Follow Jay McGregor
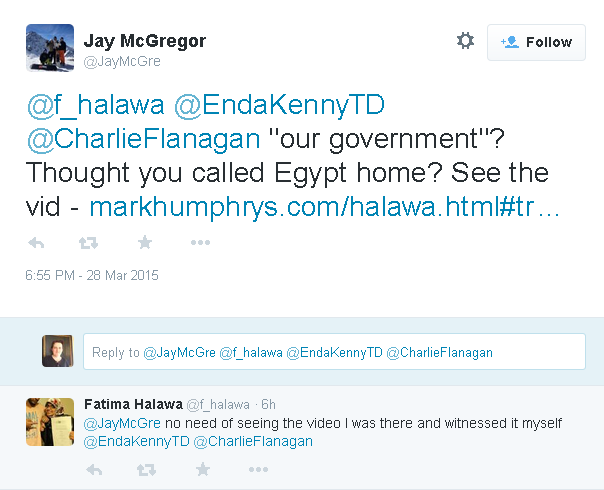This screenshot has width=604, height=490. coord(536,42)
